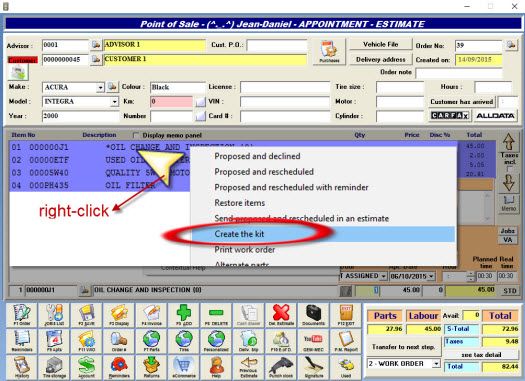The height and width of the screenshot is (381, 525).
Task: Click the order number lookup icon
Action: [x=511, y=45]
